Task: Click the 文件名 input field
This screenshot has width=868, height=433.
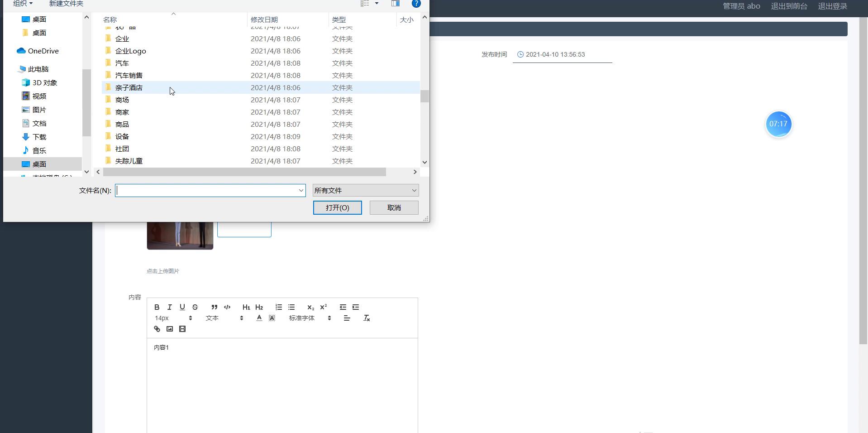Action: coord(207,190)
